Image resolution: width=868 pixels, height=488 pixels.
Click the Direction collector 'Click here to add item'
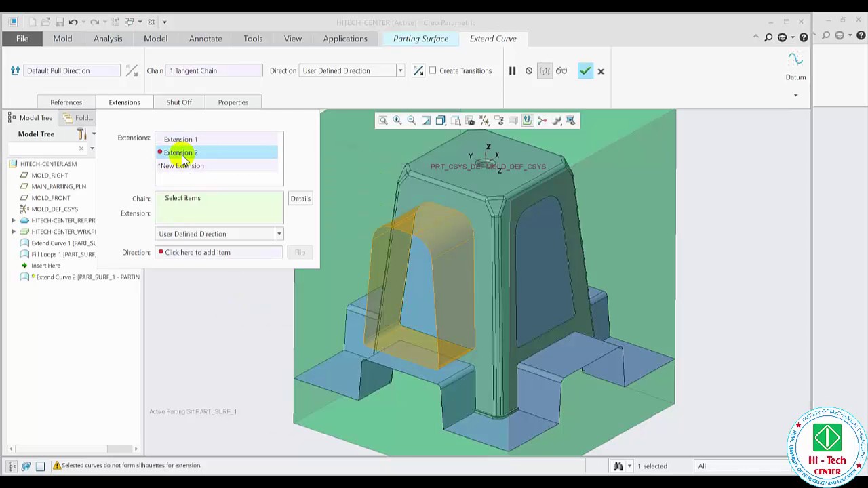219,252
